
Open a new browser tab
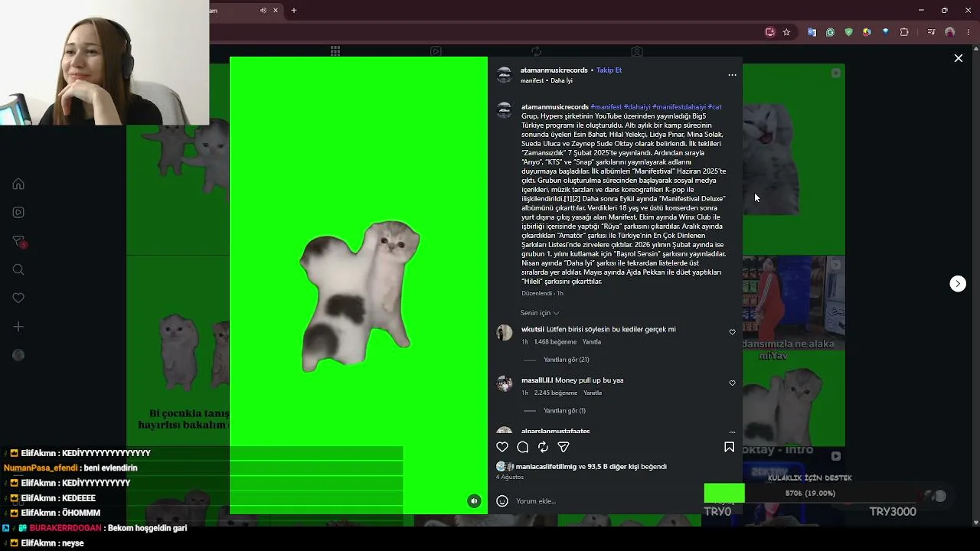[x=293, y=11]
